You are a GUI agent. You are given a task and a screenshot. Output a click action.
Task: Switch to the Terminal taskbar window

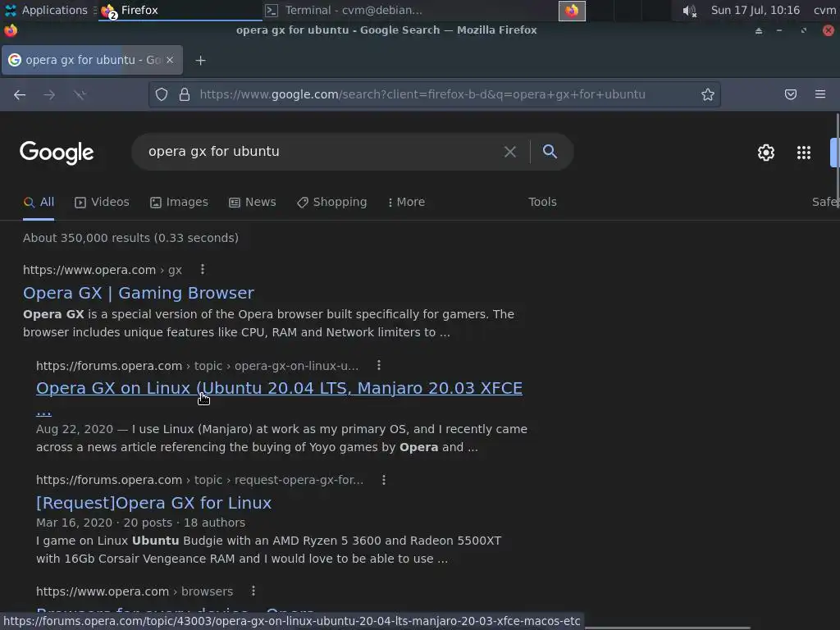click(x=344, y=10)
